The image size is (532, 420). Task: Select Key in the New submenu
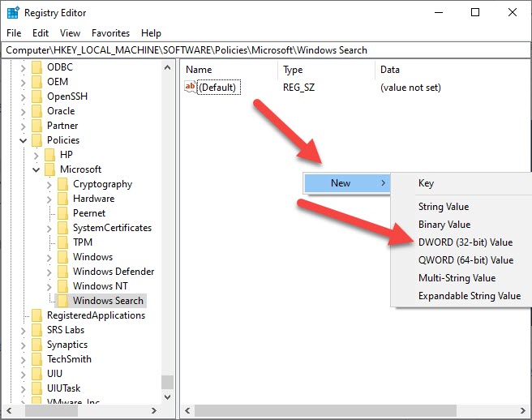(x=426, y=183)
